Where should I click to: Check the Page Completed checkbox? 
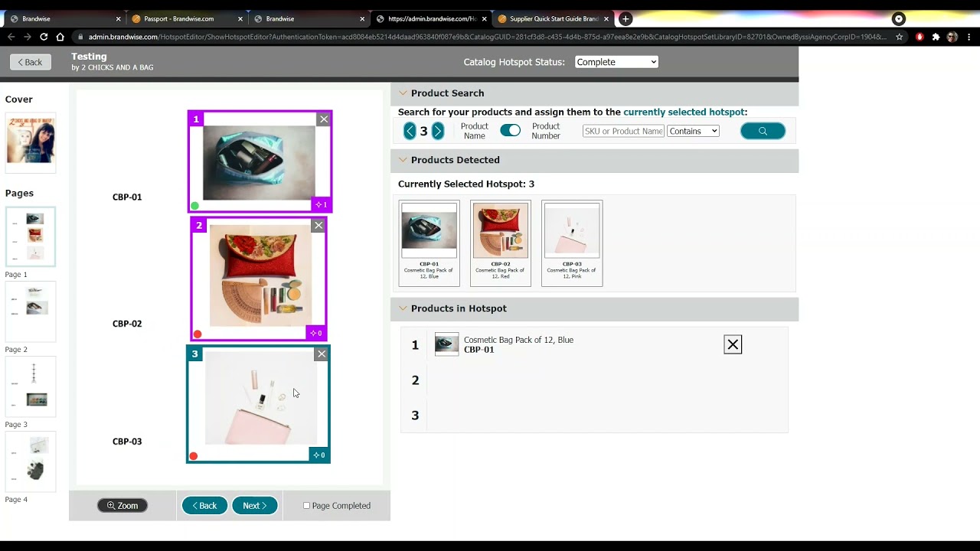306,506
